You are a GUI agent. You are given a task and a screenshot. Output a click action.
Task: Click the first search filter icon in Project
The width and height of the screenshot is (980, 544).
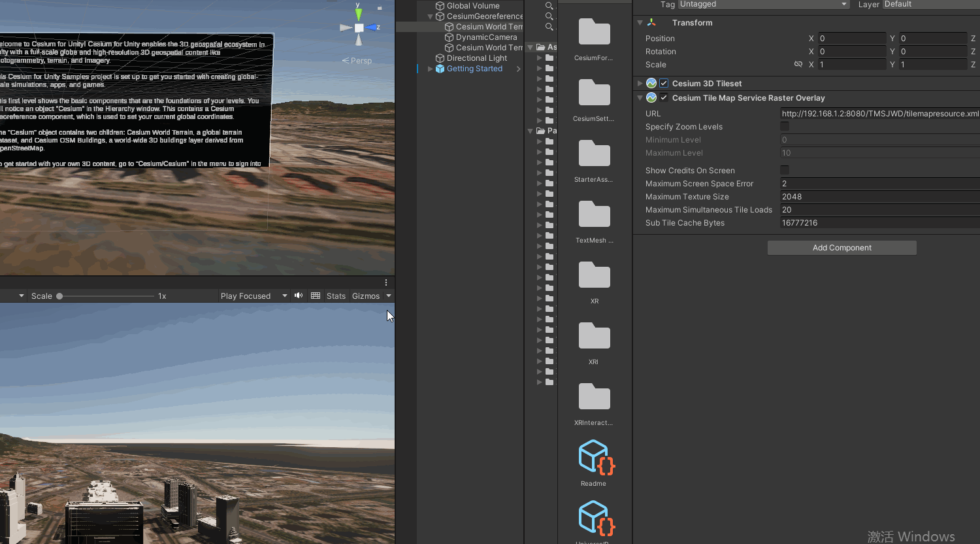(549, 5)
